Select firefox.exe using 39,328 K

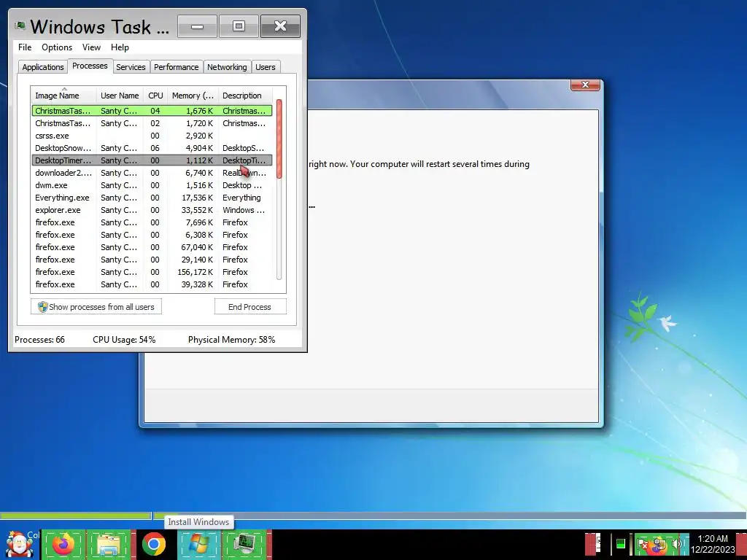[x=152, y=284]
